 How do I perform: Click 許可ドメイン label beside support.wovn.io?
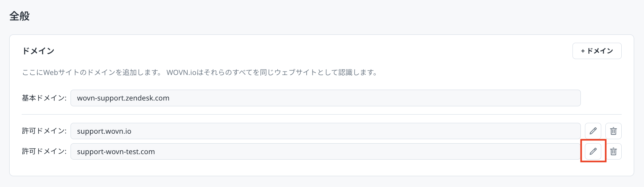click(x=44, y=131)
